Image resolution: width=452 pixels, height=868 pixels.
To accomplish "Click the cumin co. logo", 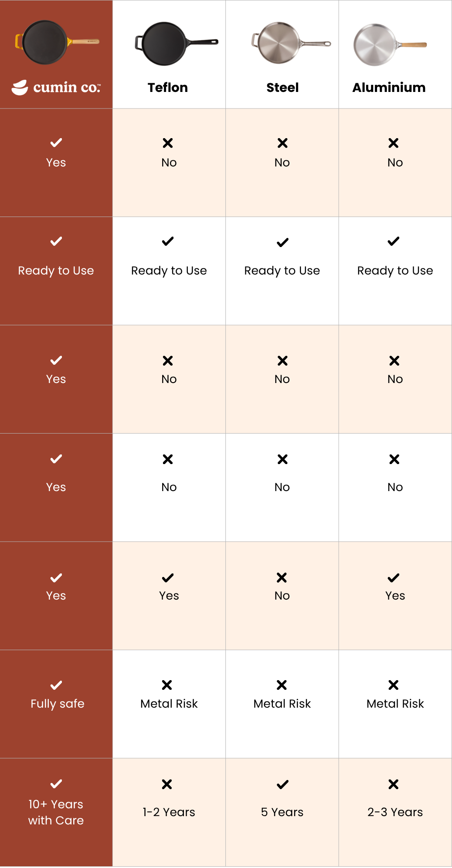I will pos(56,88).
